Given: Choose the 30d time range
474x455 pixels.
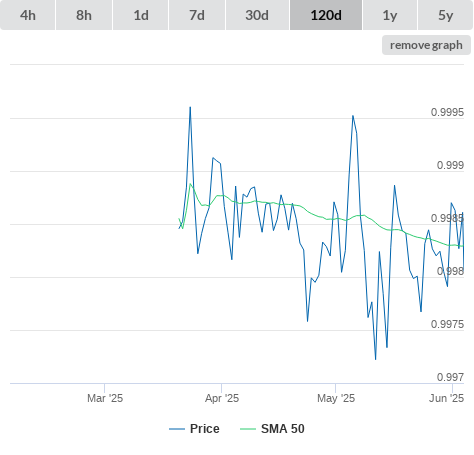Looking at the screenshot, I should pyautogui.click(x=257, y=15).
